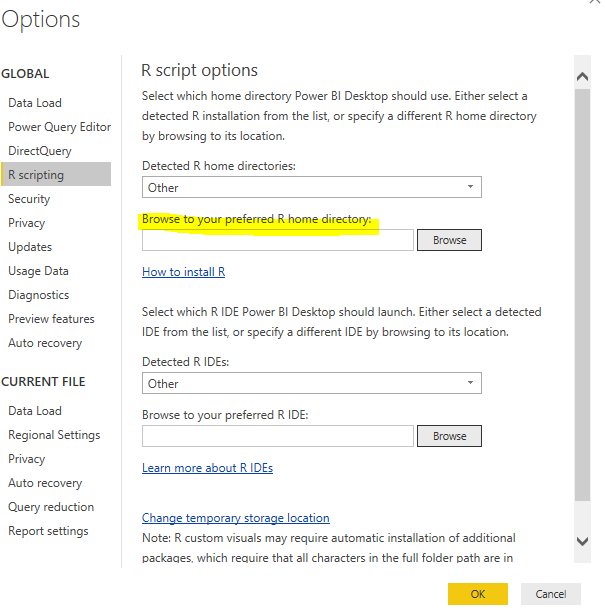
Task: Open Current File Auto recovery settings
Action: point(45,483)
